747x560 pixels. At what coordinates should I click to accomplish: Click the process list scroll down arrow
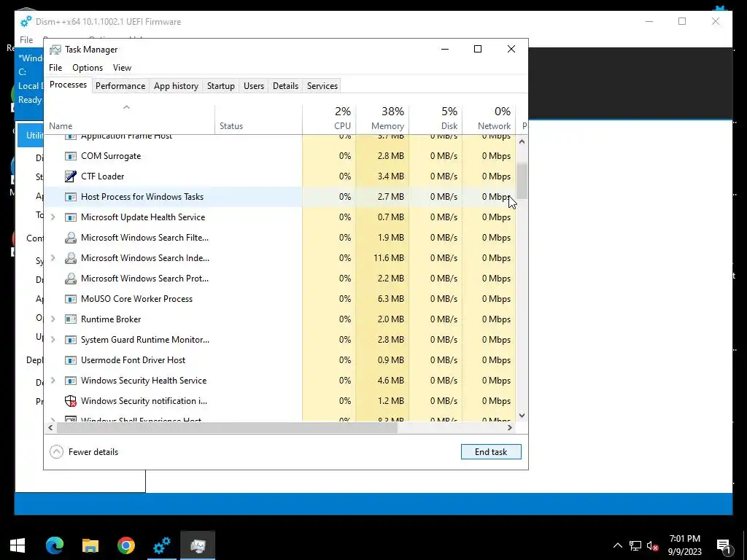pos(522,415)
